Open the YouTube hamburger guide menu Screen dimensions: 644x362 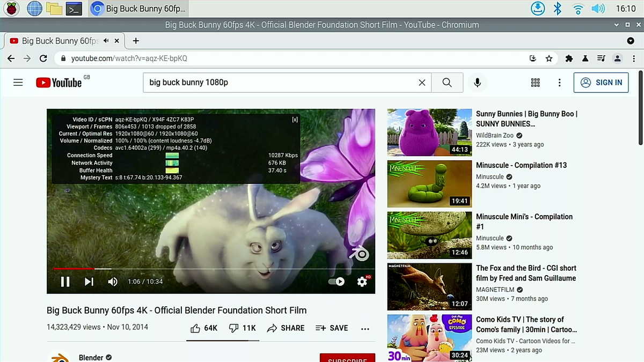(x=18, y=83)
